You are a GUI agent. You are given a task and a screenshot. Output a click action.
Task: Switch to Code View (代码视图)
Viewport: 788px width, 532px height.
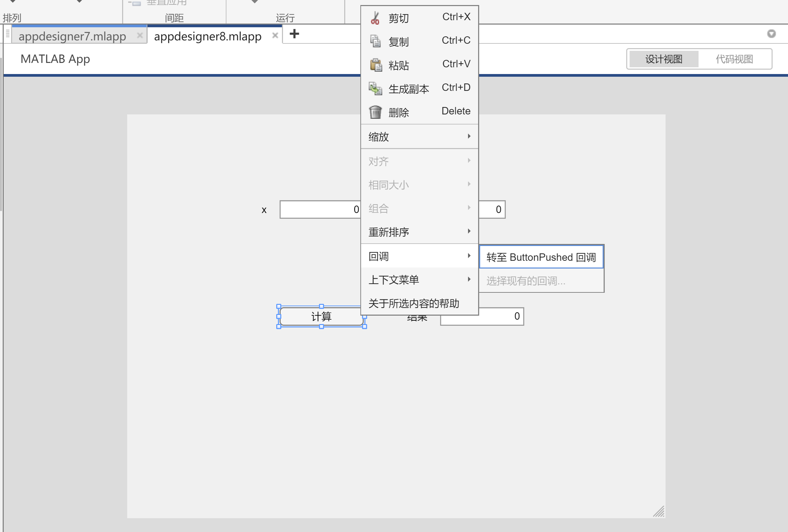point(734,59)
